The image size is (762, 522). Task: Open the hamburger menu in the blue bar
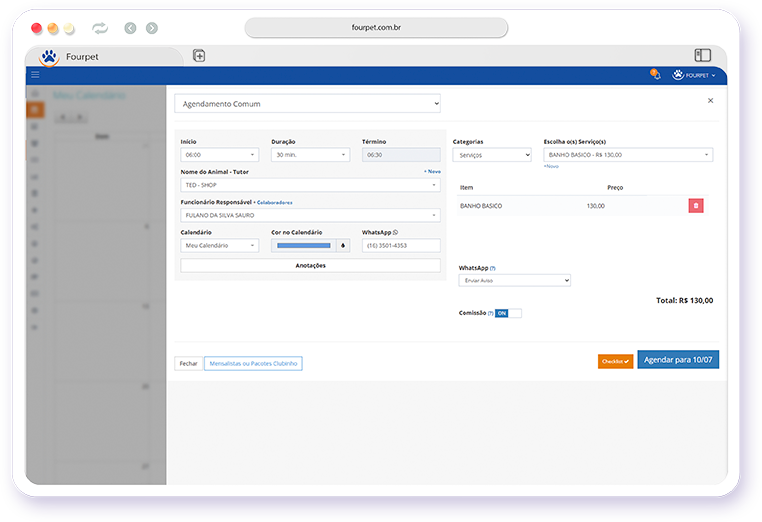(x=35, y=75)
